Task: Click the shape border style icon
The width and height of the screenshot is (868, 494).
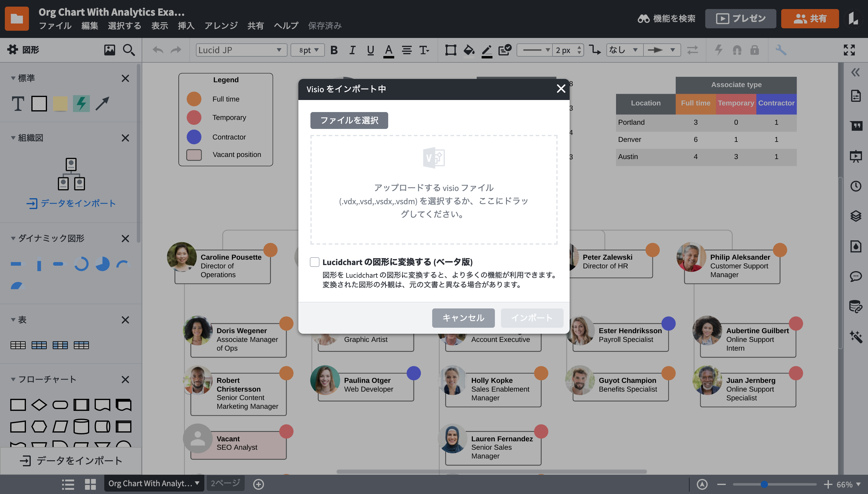Action: click(x=451, y=50)
